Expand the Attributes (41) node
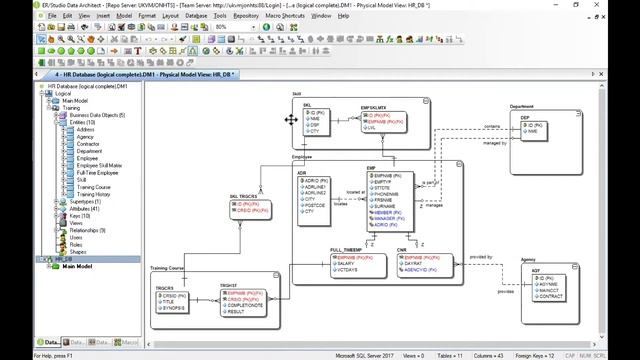Screen dimensions: 640x360 [56, 209]
